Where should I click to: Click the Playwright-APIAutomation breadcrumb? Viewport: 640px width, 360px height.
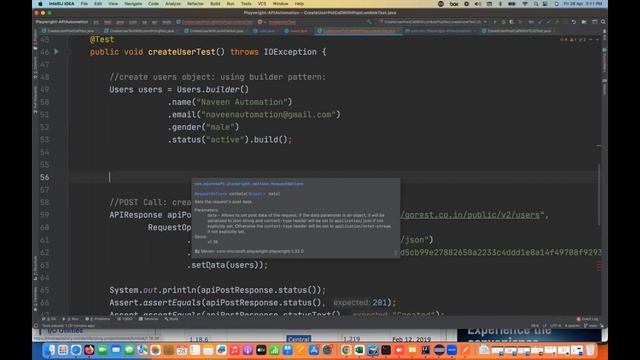[62, 22]
